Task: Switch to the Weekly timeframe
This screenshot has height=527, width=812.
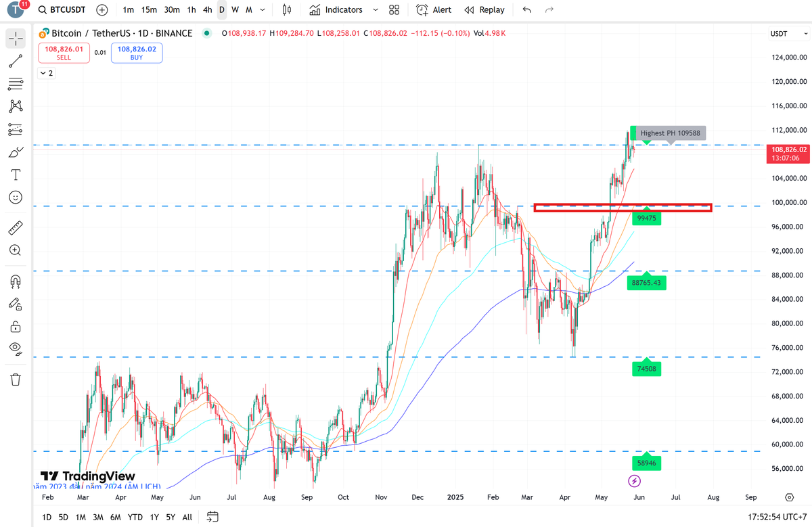Action: 235,9
